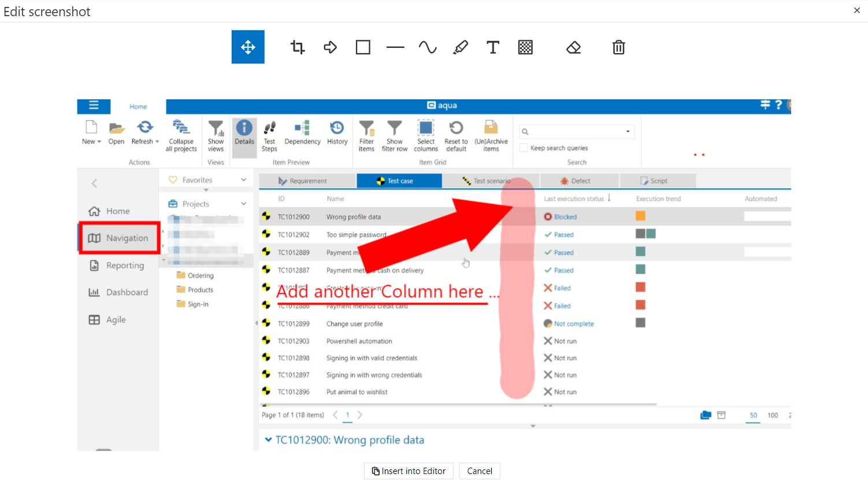
Task: Select the freehand curve tool
Action: pos(428,47)
